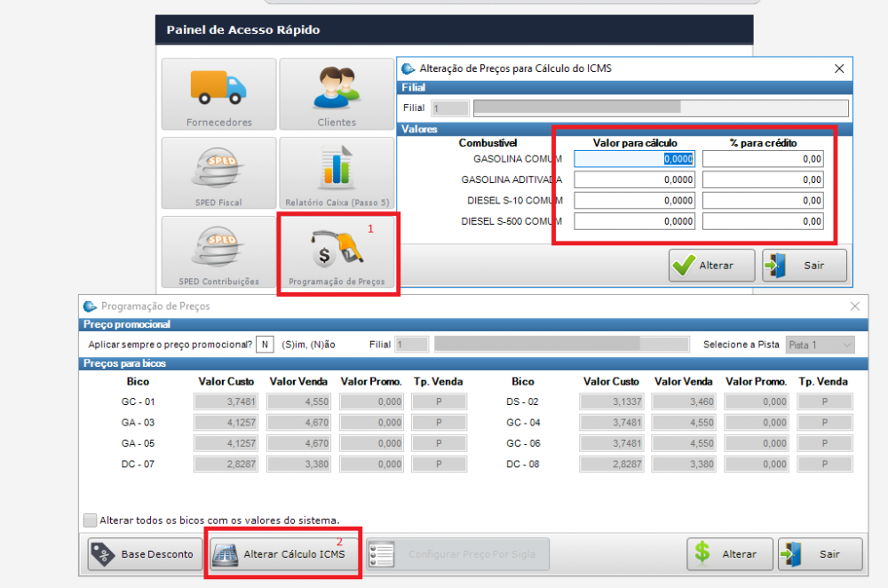Click the Alterar Cálculo ICMS button
Viewport: 888px width, 588px height.
coord(284,554)
